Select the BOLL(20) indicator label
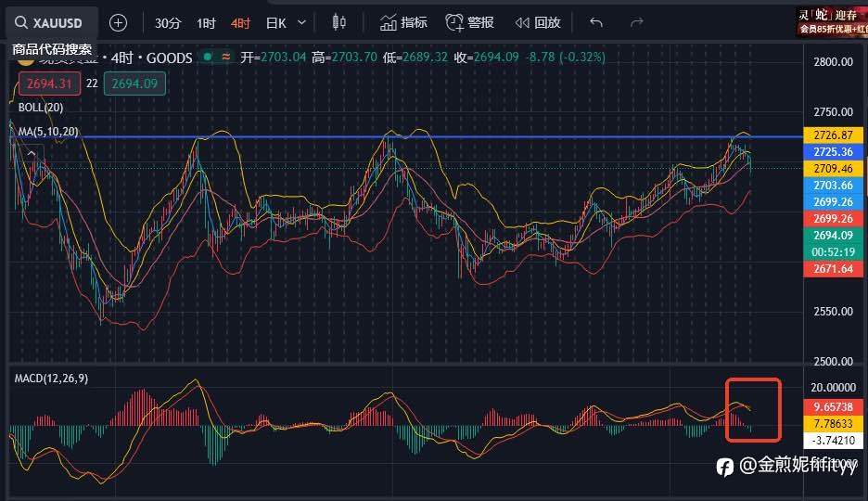 pos(41,108)
